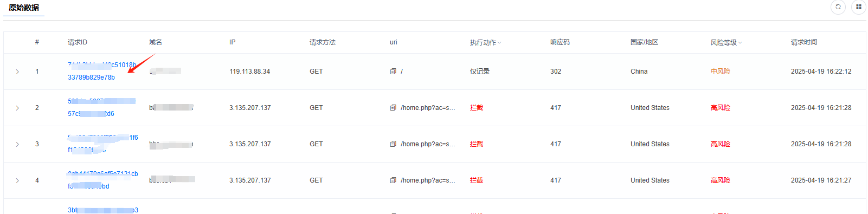Expand row 4 details
The width and height of the screenshot is (868, 214).
(x=17, y=180)
